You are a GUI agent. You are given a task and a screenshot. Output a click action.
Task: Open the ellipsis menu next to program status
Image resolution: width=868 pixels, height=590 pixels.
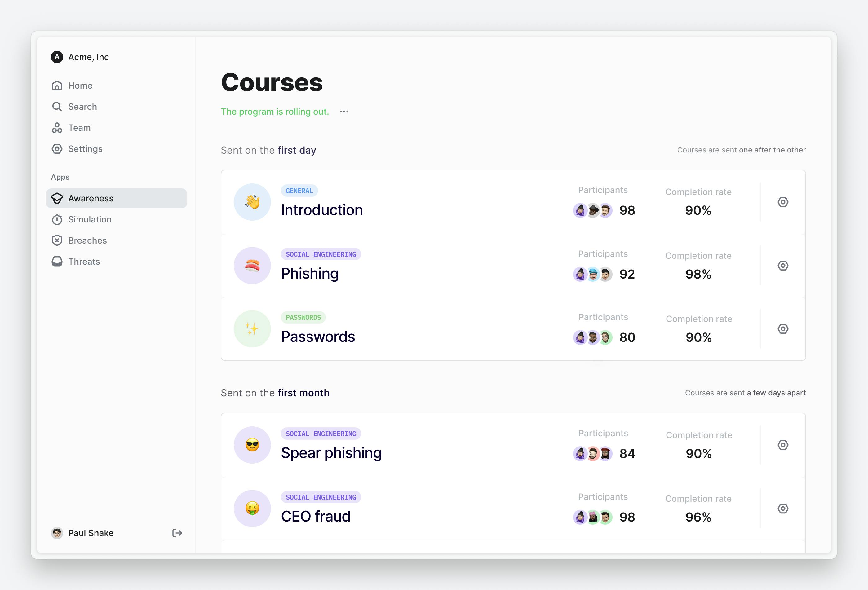pyautogui.click(x=344, y=111)
